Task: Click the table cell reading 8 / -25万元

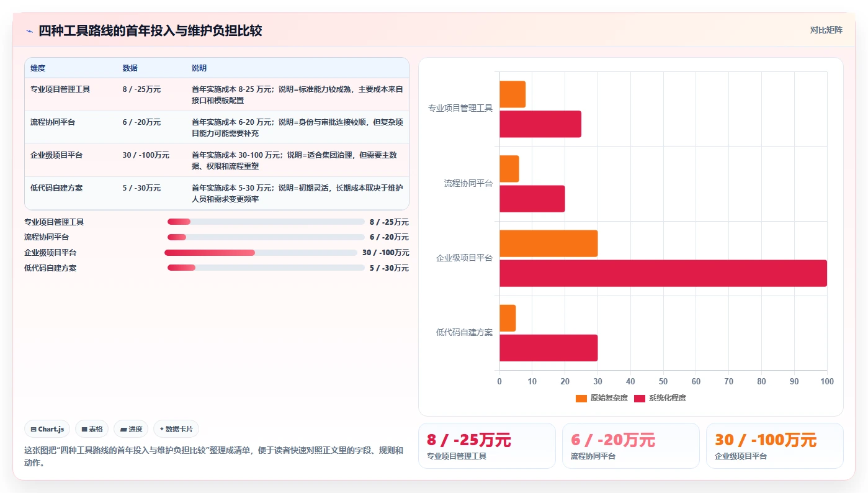Action: coord(141,89)
